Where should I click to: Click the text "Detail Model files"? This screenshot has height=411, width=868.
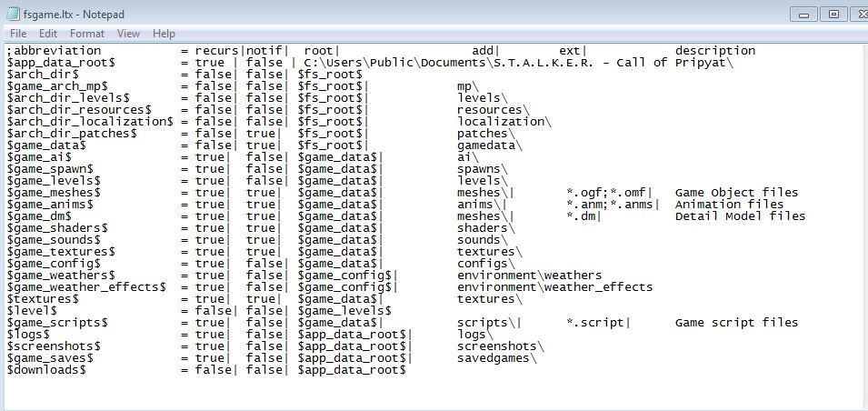click(x=740, y=216)
